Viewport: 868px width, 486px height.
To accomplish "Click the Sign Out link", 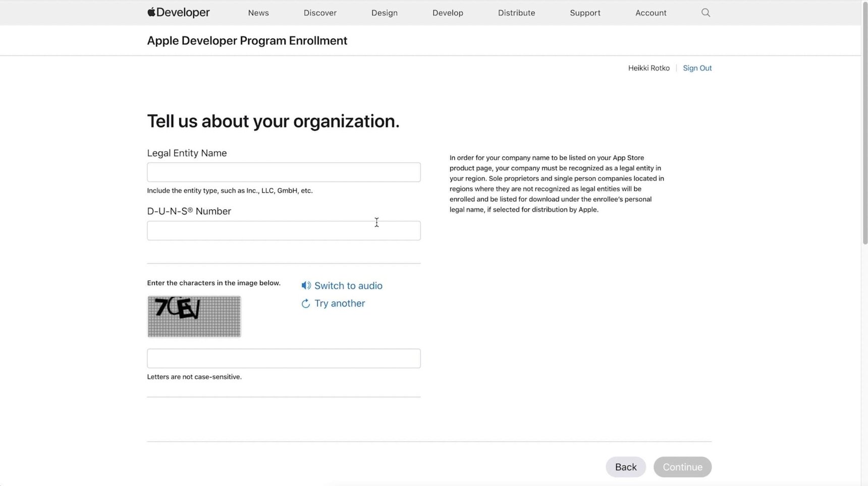I will pyautogui.click(x=697, y=68).
